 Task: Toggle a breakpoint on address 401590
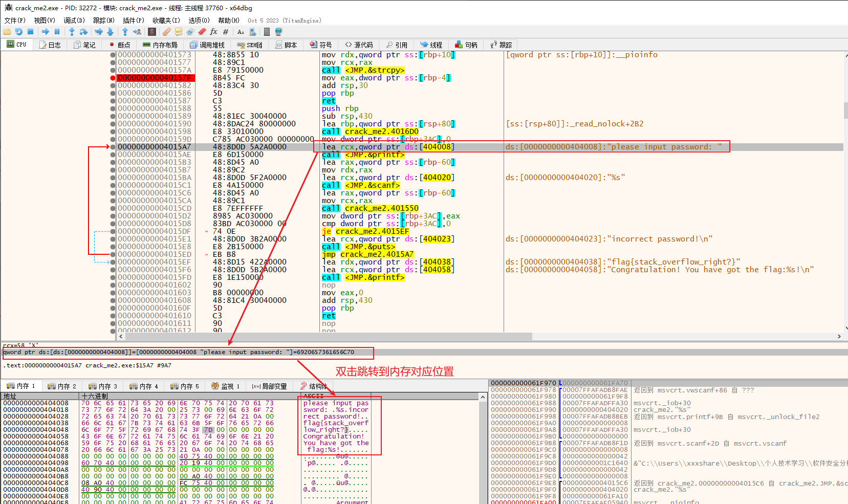113,123
